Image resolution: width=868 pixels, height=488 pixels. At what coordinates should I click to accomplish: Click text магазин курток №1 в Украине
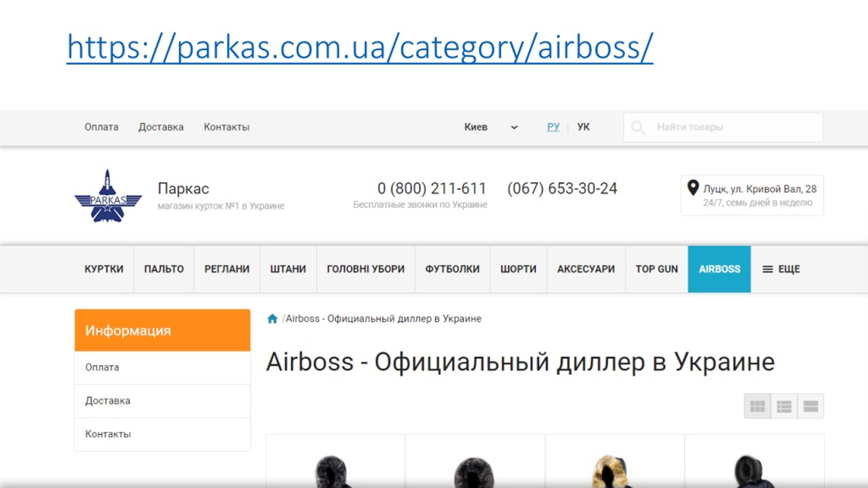pos(221,206)
